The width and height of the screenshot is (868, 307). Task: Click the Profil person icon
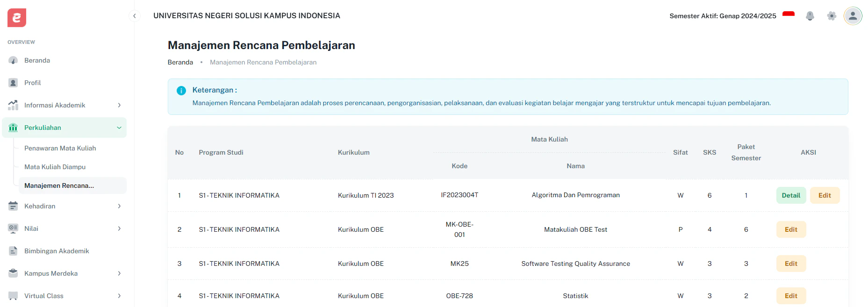(x=13, y=83)
